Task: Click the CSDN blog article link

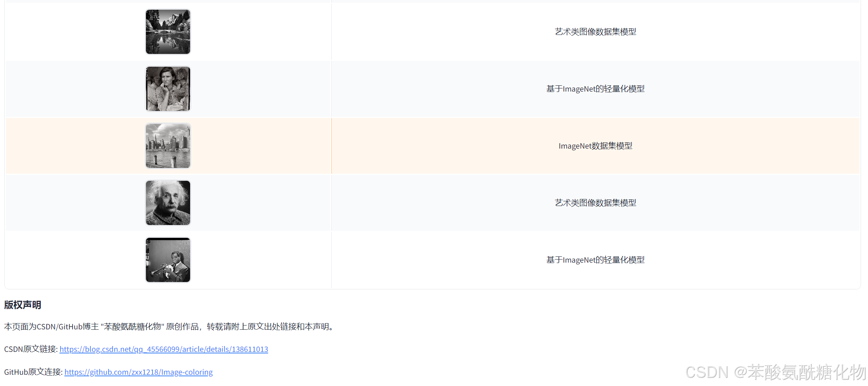Action: 164,349
